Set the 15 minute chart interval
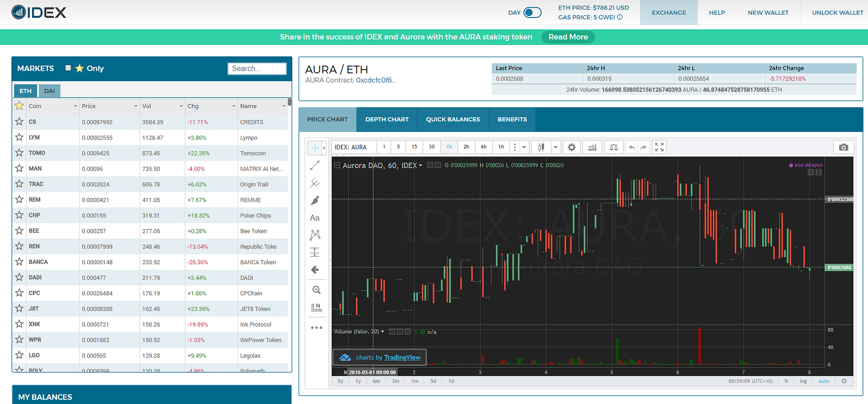 pyautogui.click(x=414, y=147)
